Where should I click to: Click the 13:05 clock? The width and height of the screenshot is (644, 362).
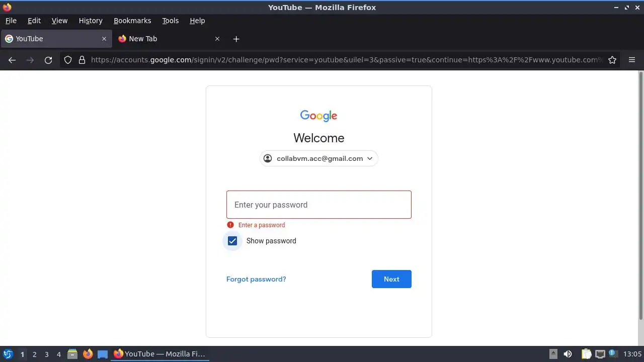[632, 354]
